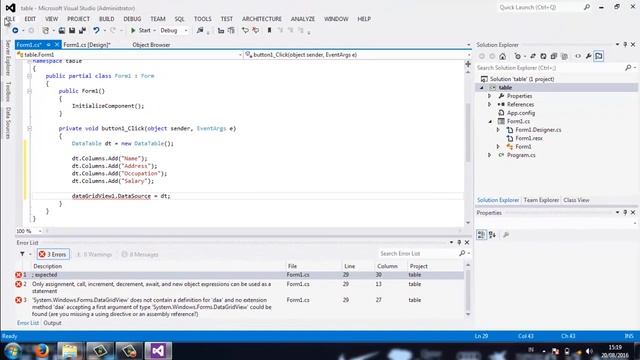
Task: Open the EDIT menu
Action: [30, 19]
